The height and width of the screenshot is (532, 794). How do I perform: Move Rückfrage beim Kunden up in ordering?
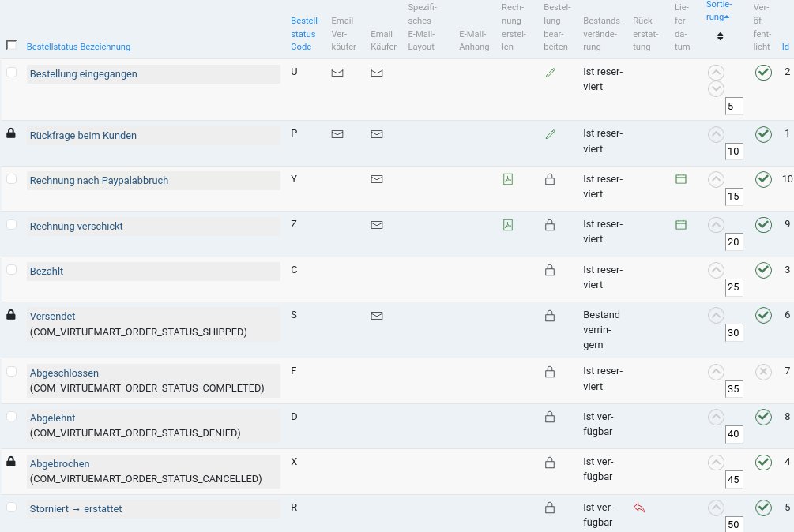716,133
